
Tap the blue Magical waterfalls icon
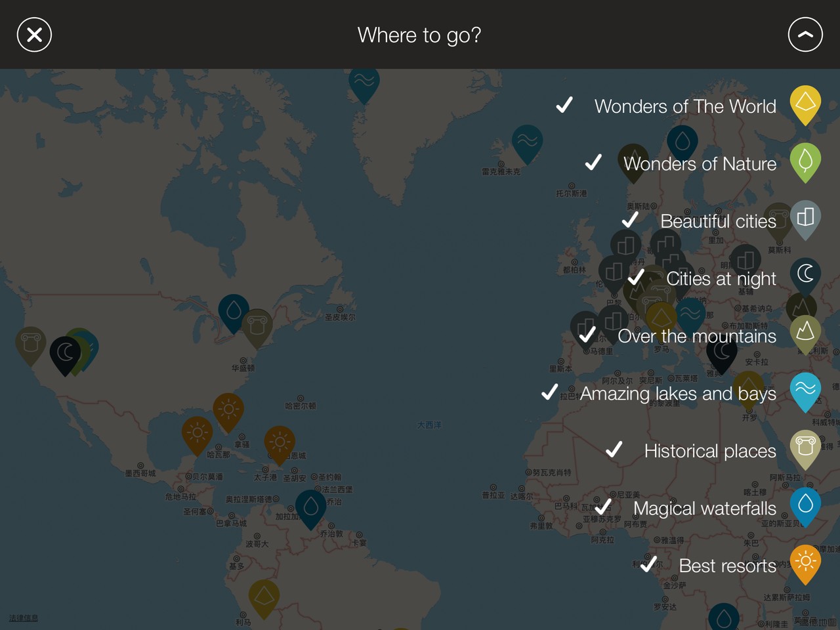[805, 507]
